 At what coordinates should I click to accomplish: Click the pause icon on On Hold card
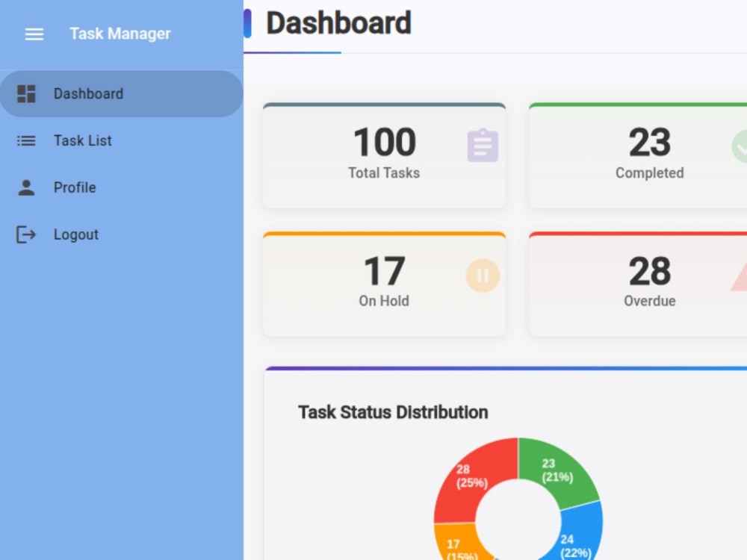(x=483, y=276)
